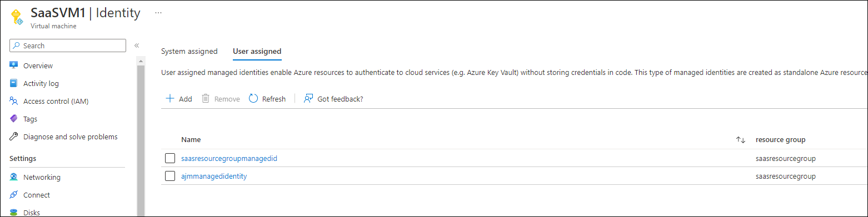Click the Connect icon in Settings
868x217 pixels.
14,195
